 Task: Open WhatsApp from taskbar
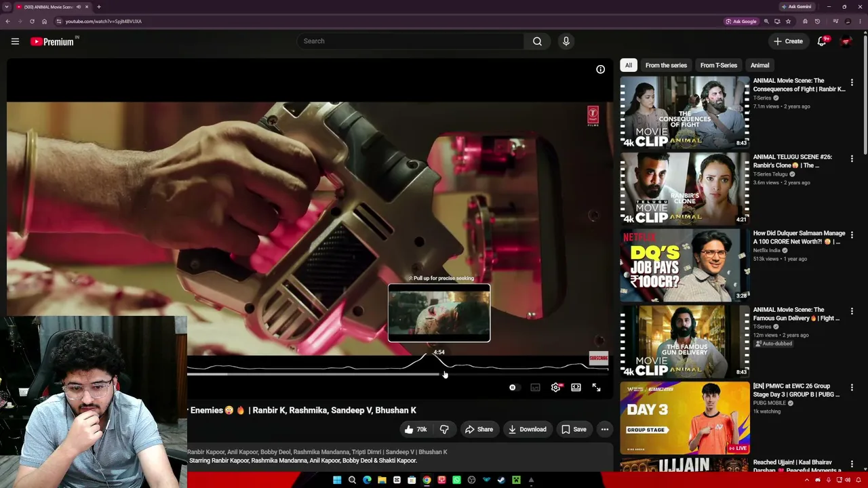(x=456, y=480)
